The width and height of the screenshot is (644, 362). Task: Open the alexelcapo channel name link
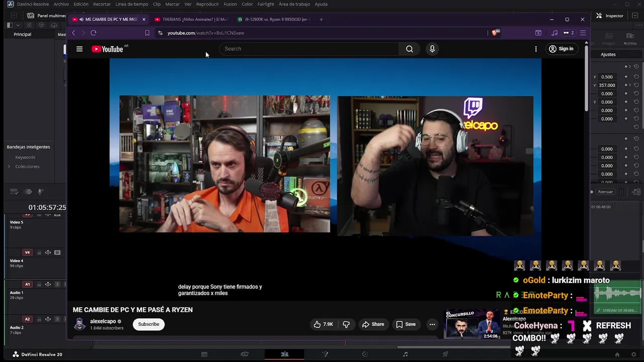103,321
